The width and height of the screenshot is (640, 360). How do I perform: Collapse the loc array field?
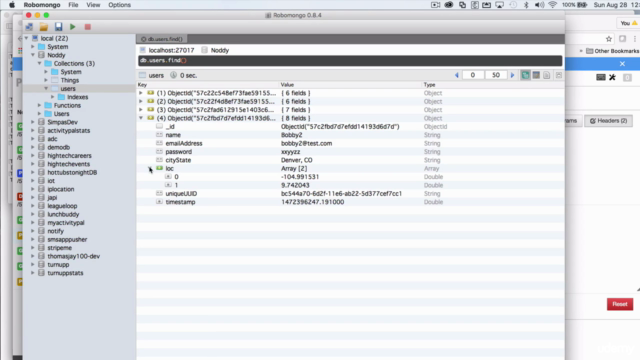coord(150,168)
